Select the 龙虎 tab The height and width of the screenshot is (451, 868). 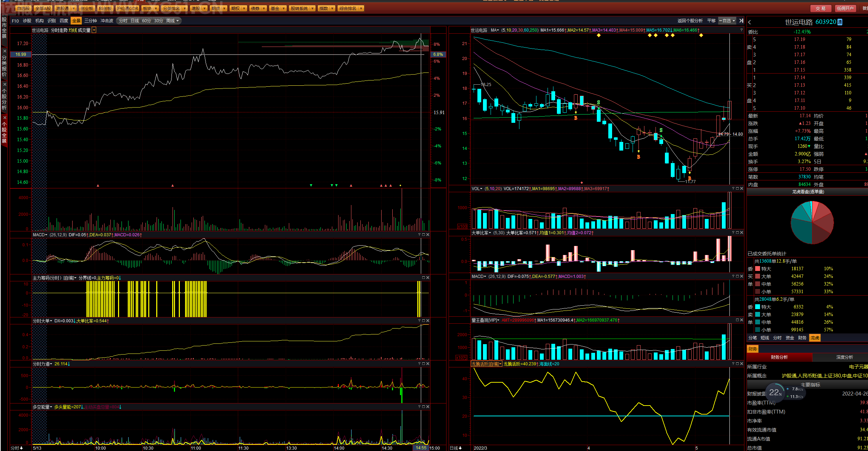815,338
